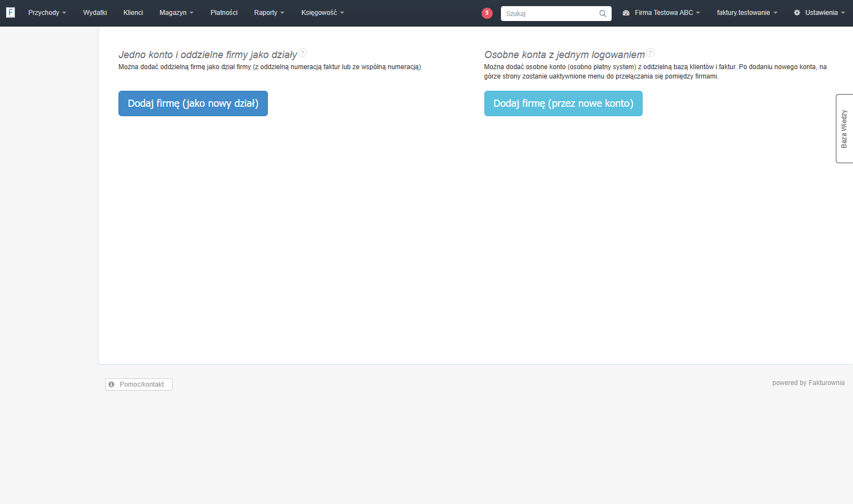Screen dimensions: 853x504
Task: Click the search magnifier icon
Action: pyautogui.click(x=603, y=14)
